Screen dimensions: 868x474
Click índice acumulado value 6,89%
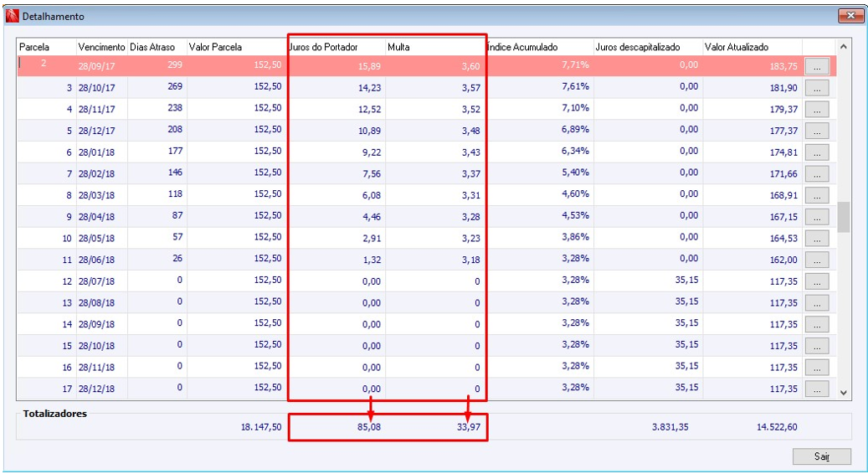coord(575,130)
